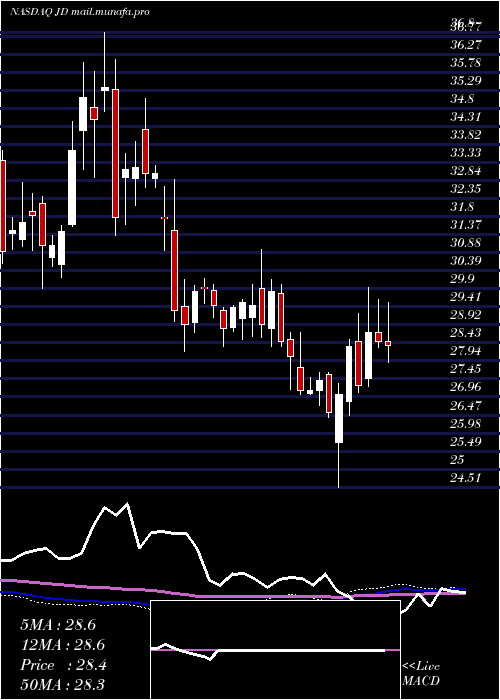Click the 34.31 price axis label
Image resolution: width=500 pixels, height=700 pixels.
click(x=466, y=117)
